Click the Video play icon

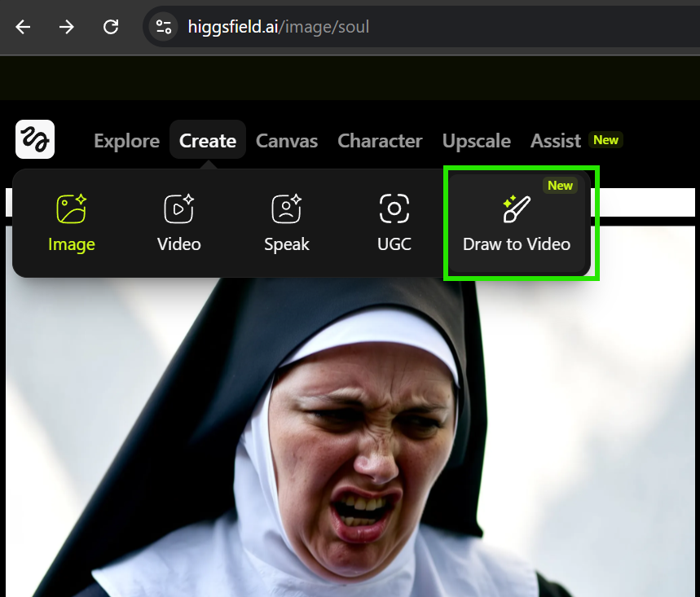pos(179,209)
